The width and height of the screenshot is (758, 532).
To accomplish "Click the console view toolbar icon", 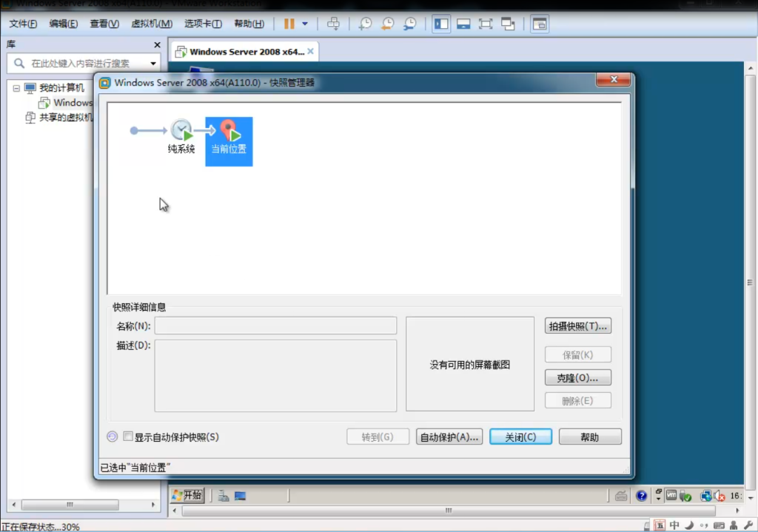I will [x=539, y=24].
